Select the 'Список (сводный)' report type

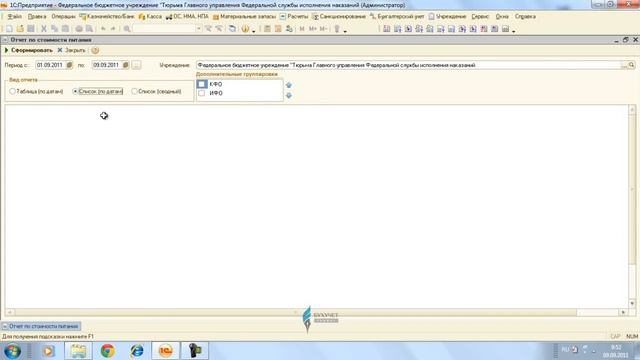coord(156,91)
